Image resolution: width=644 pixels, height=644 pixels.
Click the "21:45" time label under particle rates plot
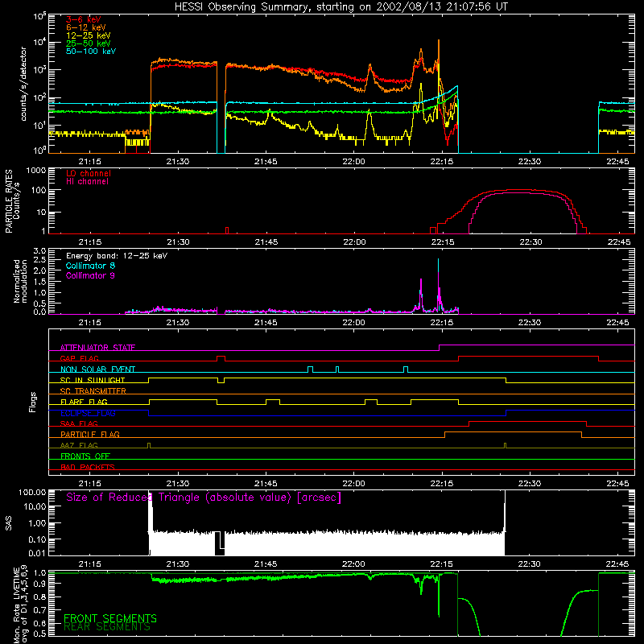(266, 242)
